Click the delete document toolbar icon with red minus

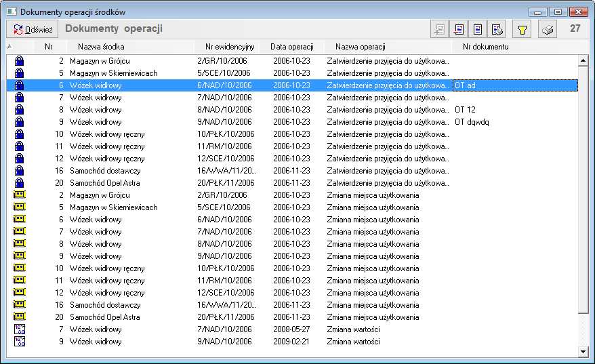coord(459,29)
